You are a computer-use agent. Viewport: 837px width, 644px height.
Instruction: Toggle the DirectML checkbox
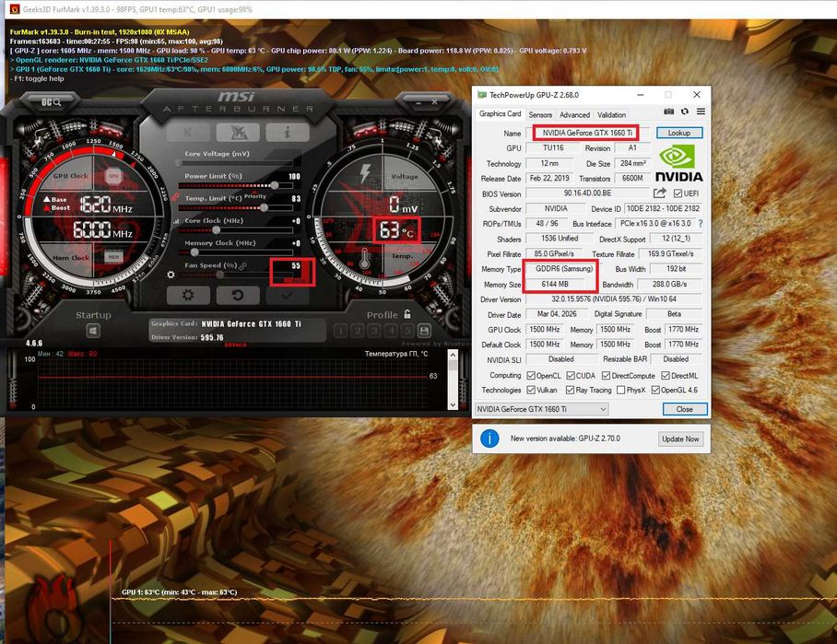pyautogui.click(x=666, y=376)
